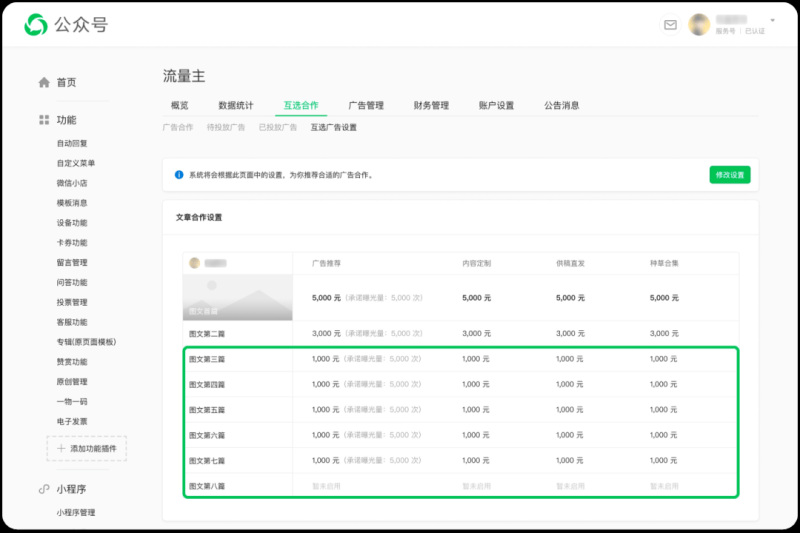
Task: Click the grid icon beside 功能
Action: 44,120
